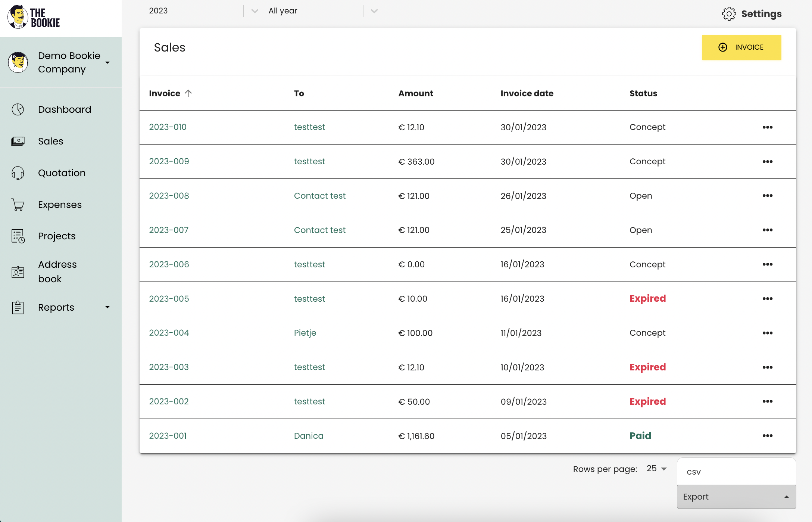
Task: Choose the csv export option
Action: 694,472
